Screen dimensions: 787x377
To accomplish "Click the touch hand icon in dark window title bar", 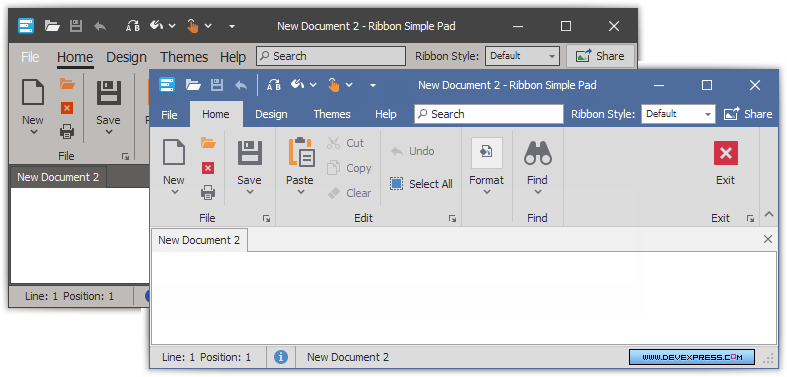I will [193, 26].
